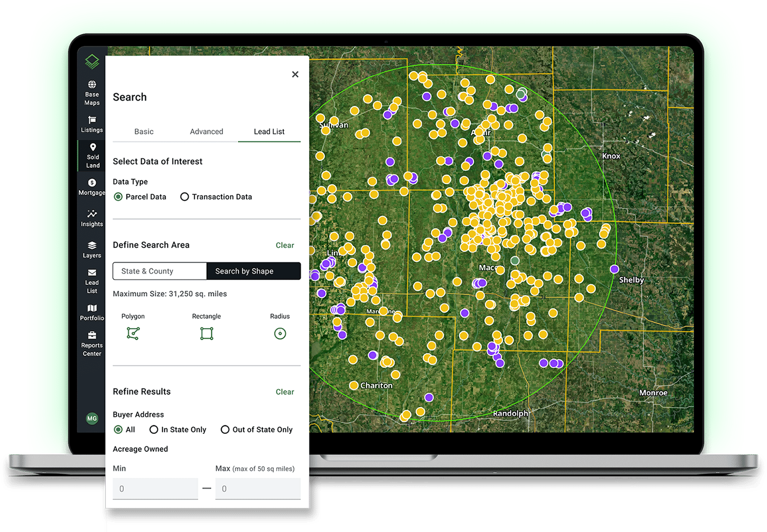Open the Reports Center
The height and width of the screenshot is (532, 767).
(92, 344)
